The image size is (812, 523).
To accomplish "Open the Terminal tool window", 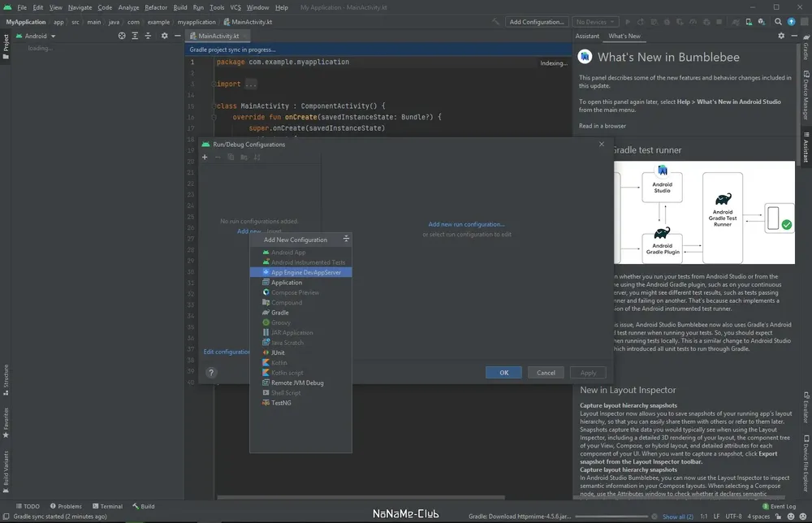I will pyautogui.click(x=107, y=506).
